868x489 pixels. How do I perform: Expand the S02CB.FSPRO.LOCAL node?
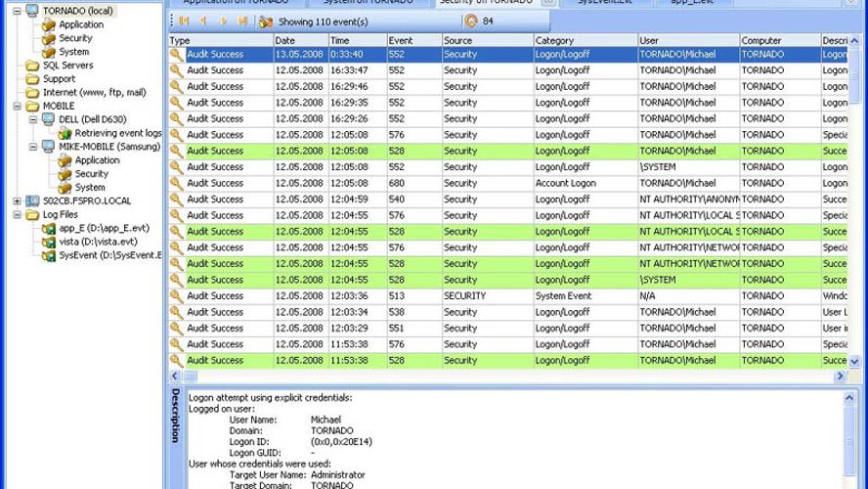coord(17,201)
